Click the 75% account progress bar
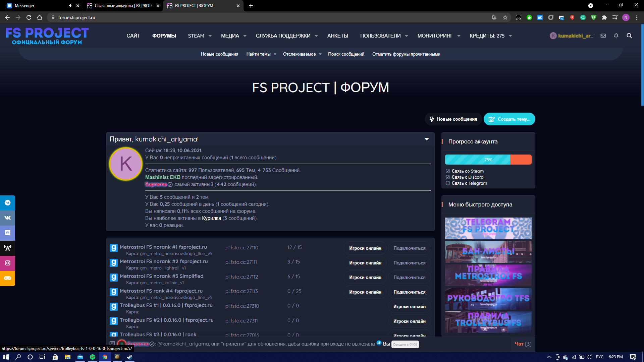 [488, 160]
